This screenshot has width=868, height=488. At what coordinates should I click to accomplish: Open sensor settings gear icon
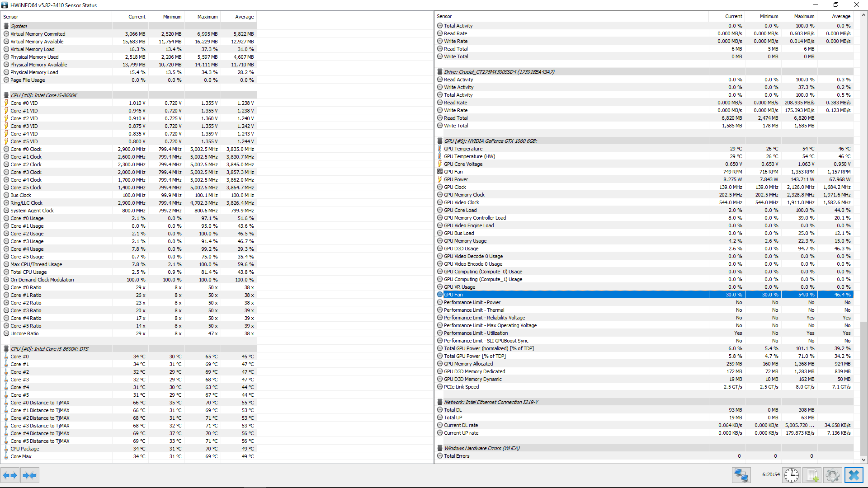pos(832,475)
